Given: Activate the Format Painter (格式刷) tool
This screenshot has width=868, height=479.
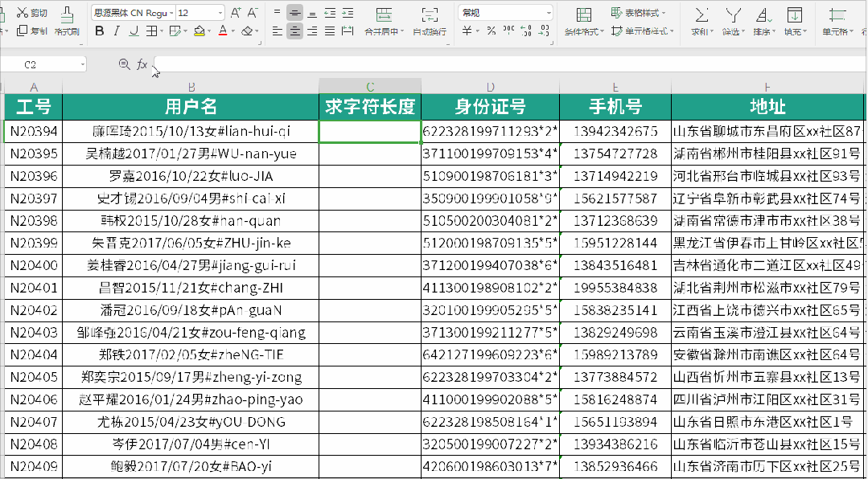Looking at the screenshot, I should coord(67,21).
